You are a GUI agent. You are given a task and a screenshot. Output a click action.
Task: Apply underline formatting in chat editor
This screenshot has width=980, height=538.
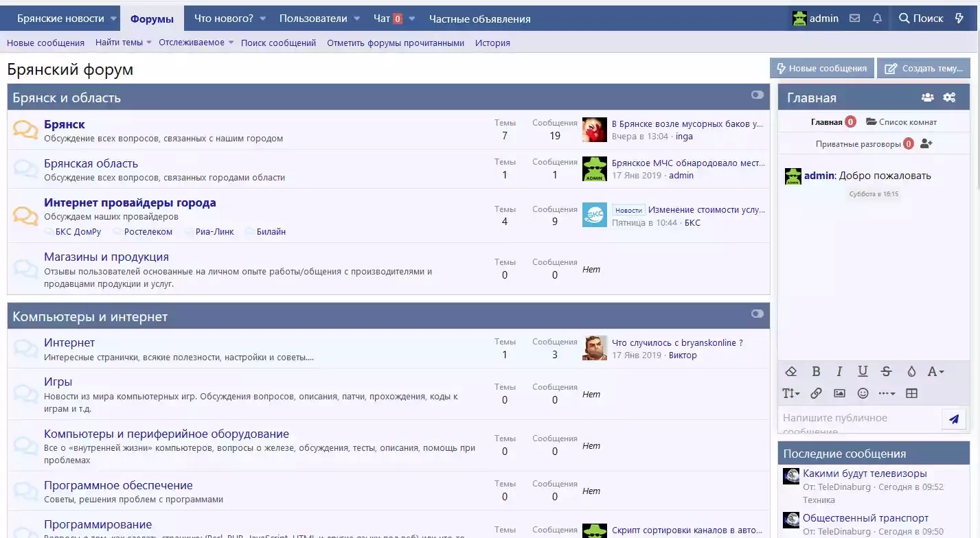863,371
